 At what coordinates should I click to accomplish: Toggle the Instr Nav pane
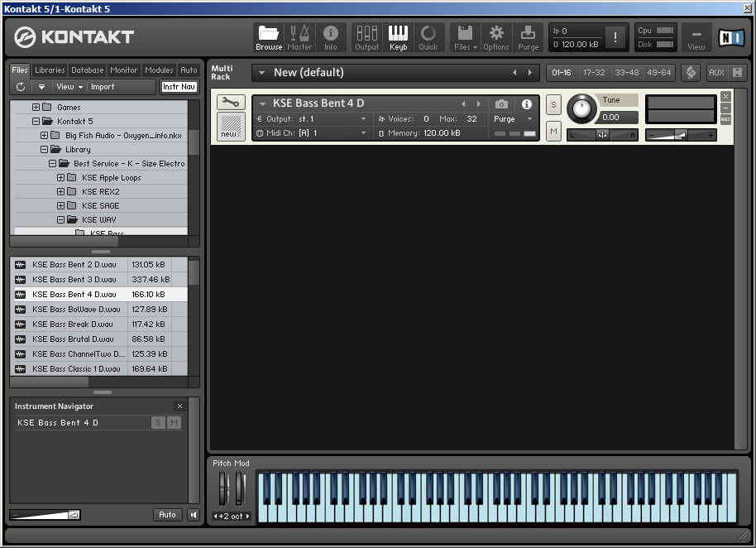(179, 87)
